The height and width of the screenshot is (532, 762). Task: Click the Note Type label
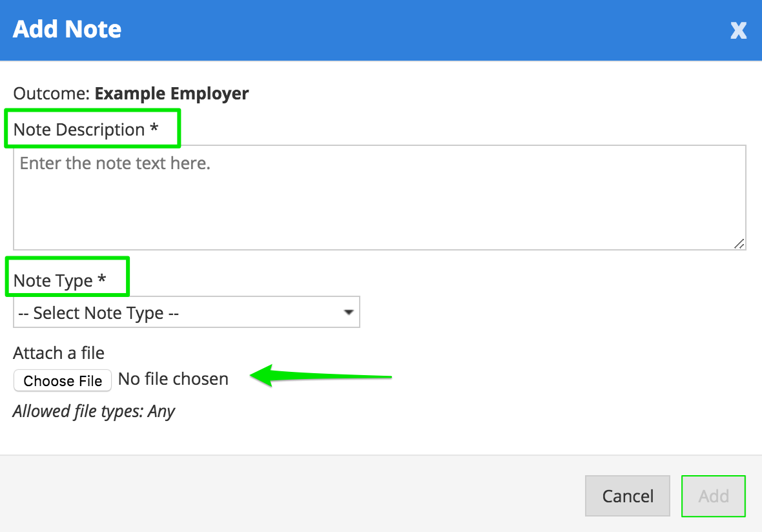(x=53, y=281)
